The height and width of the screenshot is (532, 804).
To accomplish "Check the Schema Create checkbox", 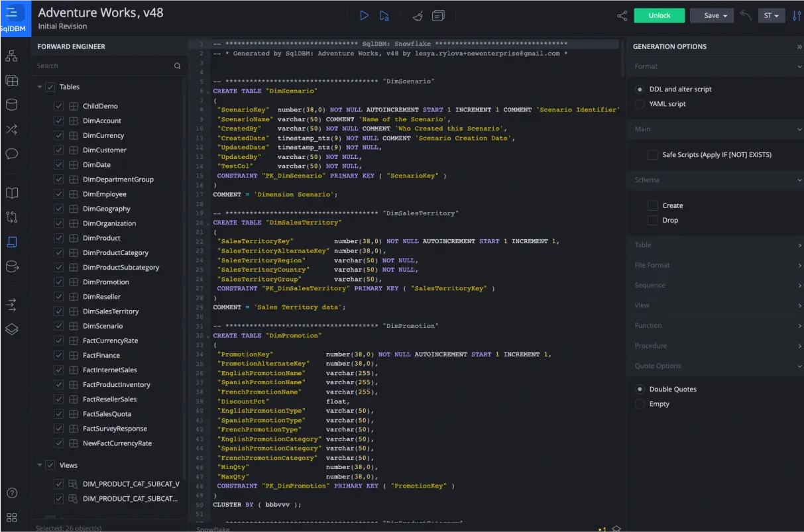I will pos(653,205).
